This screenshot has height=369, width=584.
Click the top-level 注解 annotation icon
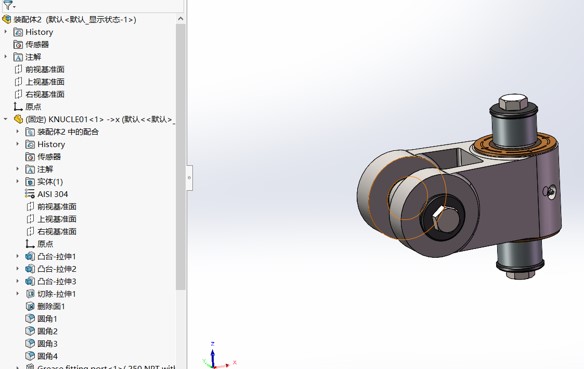[18, 57]
